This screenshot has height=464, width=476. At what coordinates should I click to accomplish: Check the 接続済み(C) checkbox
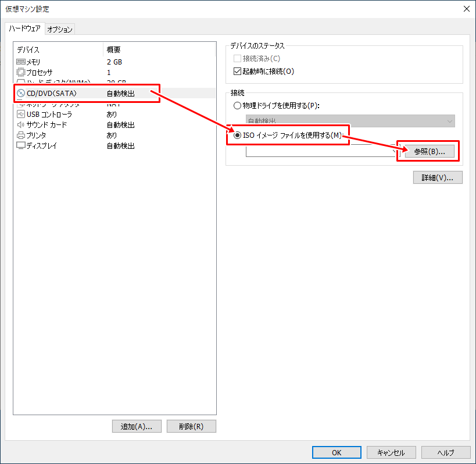(x=237, y=59)
